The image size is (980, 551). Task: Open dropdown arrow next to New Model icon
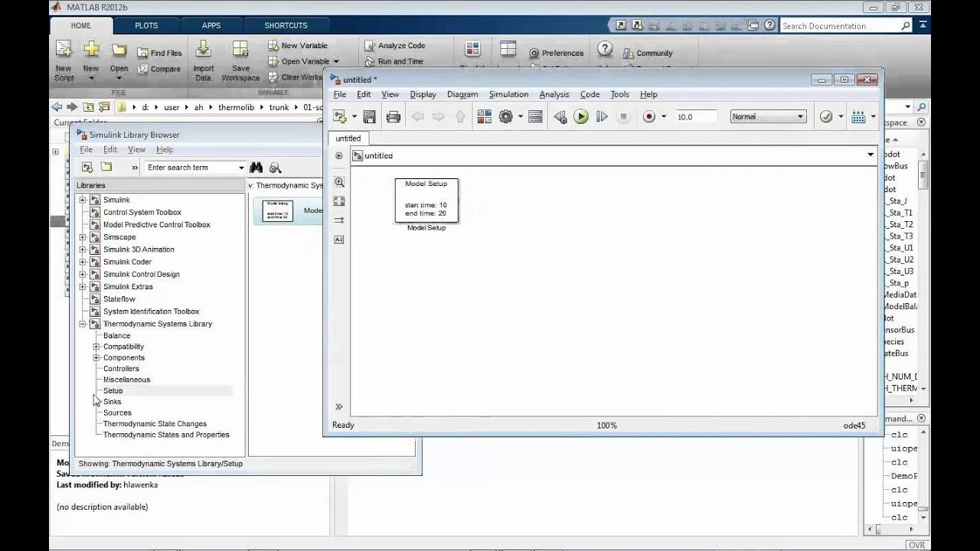coord(354,117)
